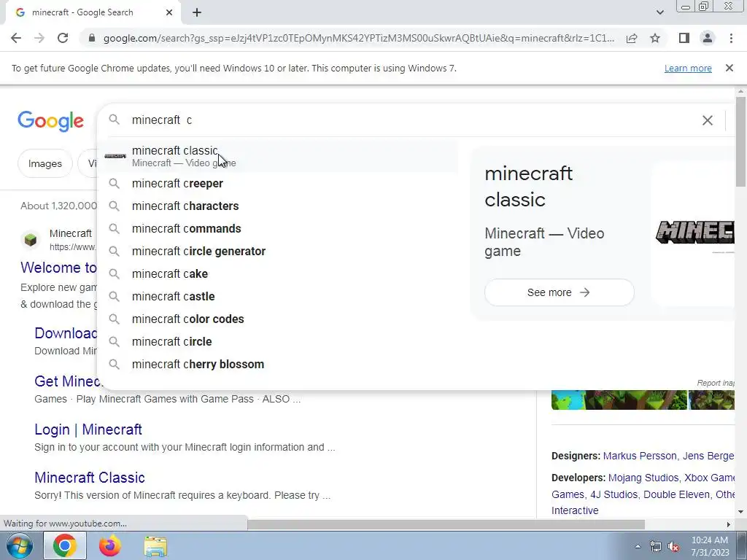The width and height of the screenshot is (747, 560).
Task: Choose the minecraft cherry blossom suggestion
Action: (278, 365)
